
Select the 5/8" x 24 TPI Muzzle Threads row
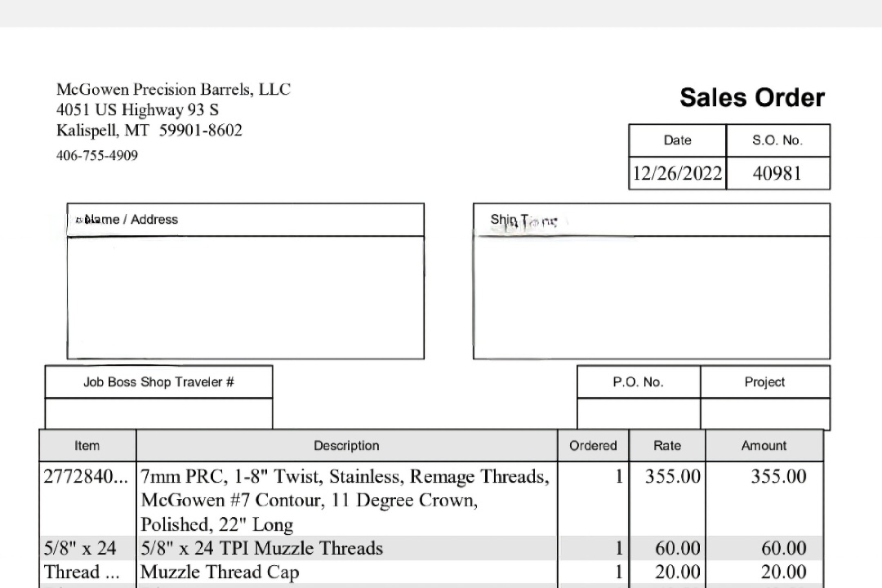coord(431,548)
